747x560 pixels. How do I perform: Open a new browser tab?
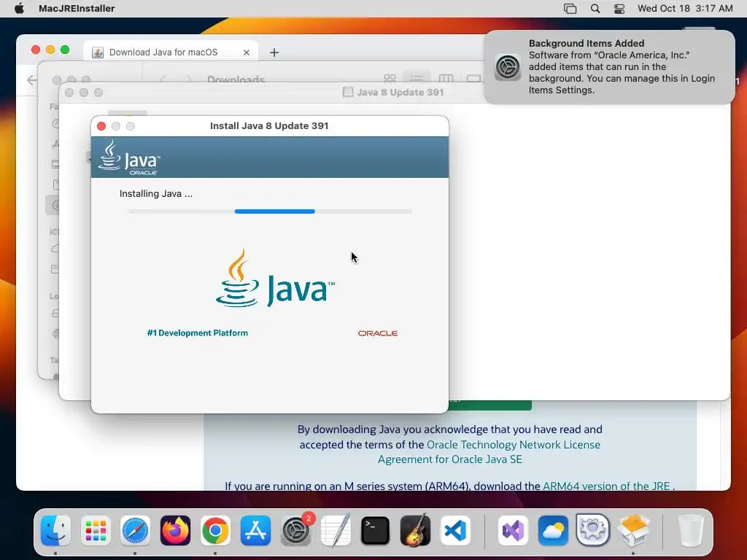tap(274, 52)
